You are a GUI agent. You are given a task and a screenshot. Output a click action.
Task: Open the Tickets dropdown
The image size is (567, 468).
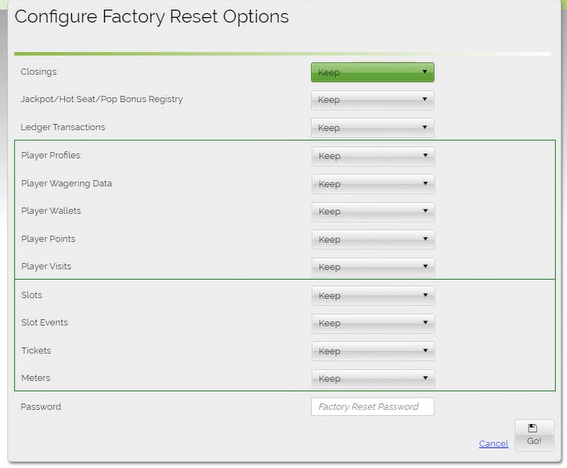[x=373, y=351]
